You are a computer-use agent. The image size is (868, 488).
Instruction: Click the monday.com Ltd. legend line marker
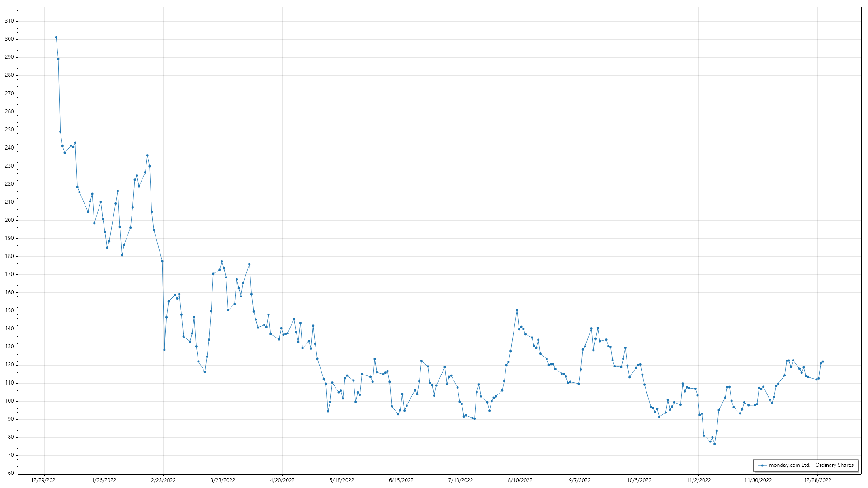point(762,465)
